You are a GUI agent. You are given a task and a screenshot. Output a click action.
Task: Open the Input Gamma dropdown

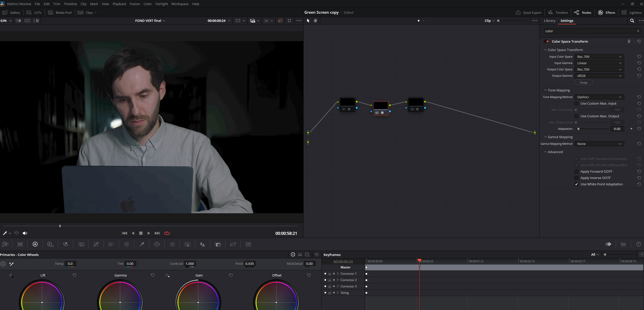(599, 63)
